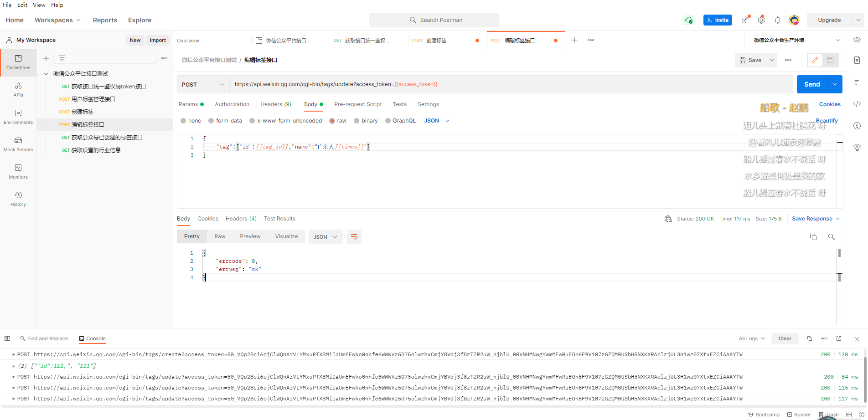Select the binary body type
Screen dimensions: 868x420
356,121
